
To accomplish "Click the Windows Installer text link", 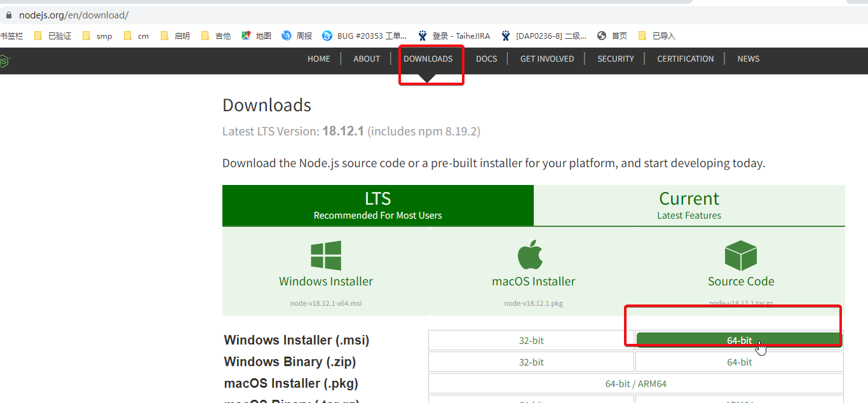I will pyautogui.click(x=326, y=281).
